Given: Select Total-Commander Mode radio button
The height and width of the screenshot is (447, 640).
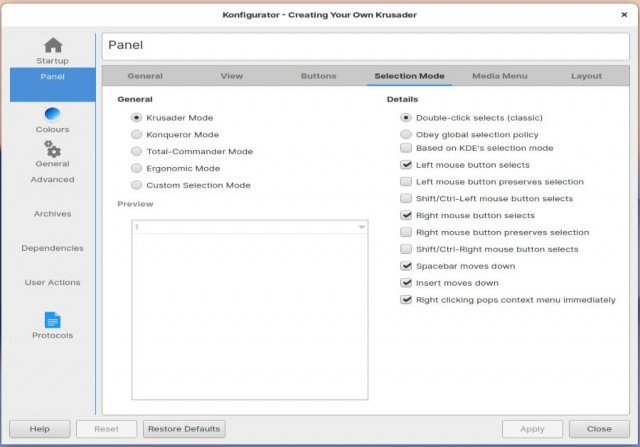Looking at the screenshot, I should [x=136, y=151].
